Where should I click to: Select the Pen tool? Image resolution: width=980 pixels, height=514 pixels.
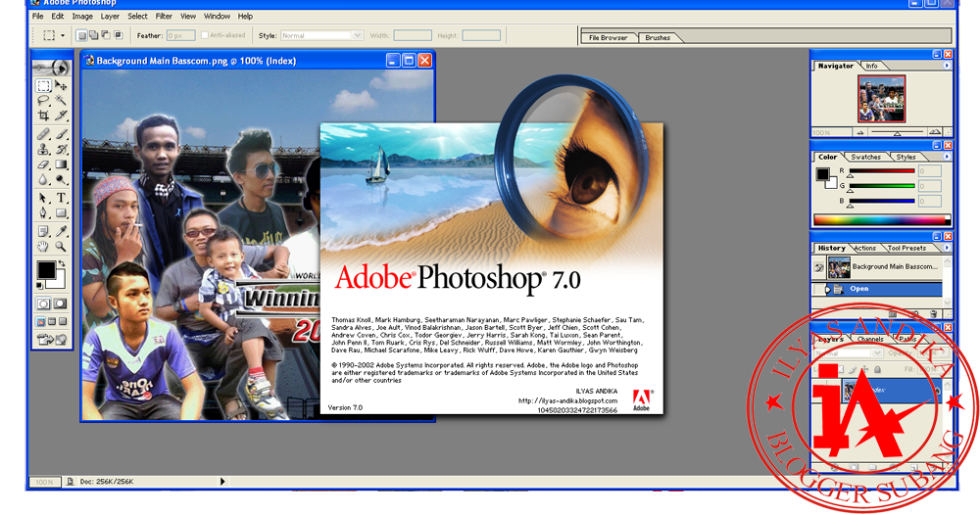tap(44, 213)
